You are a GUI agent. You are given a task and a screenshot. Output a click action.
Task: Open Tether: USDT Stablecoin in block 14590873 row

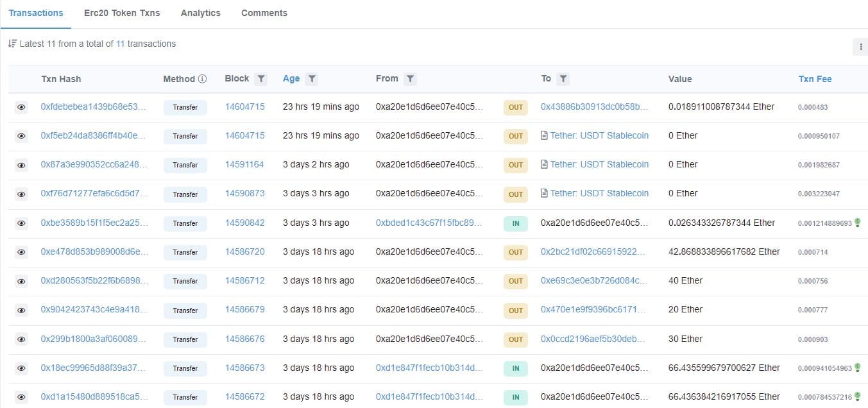[x=599, y=193]
